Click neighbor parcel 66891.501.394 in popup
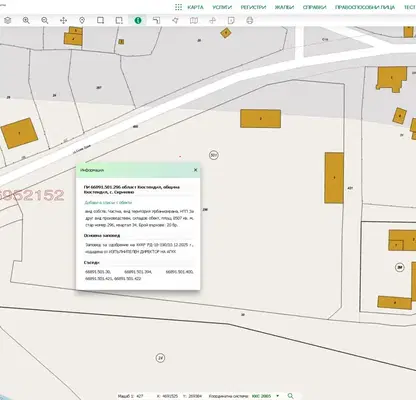 (138, 272)
